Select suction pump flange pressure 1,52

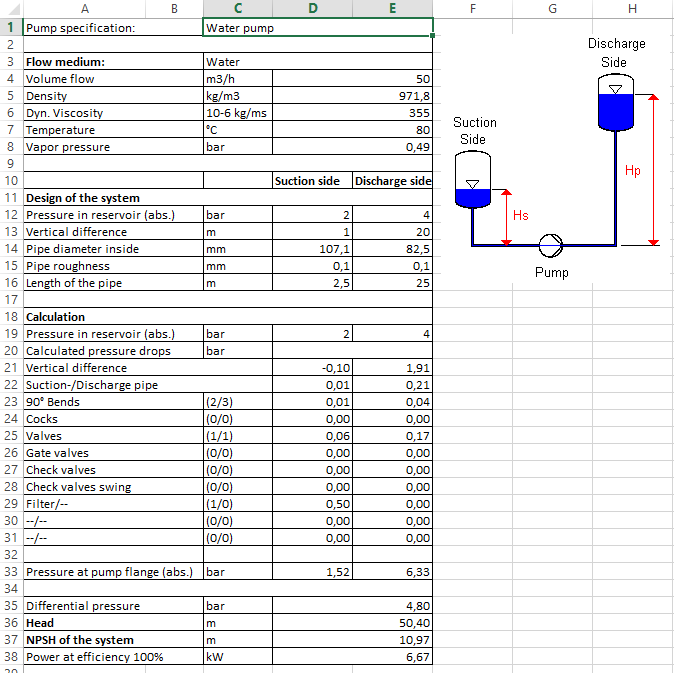coord(312,572)
